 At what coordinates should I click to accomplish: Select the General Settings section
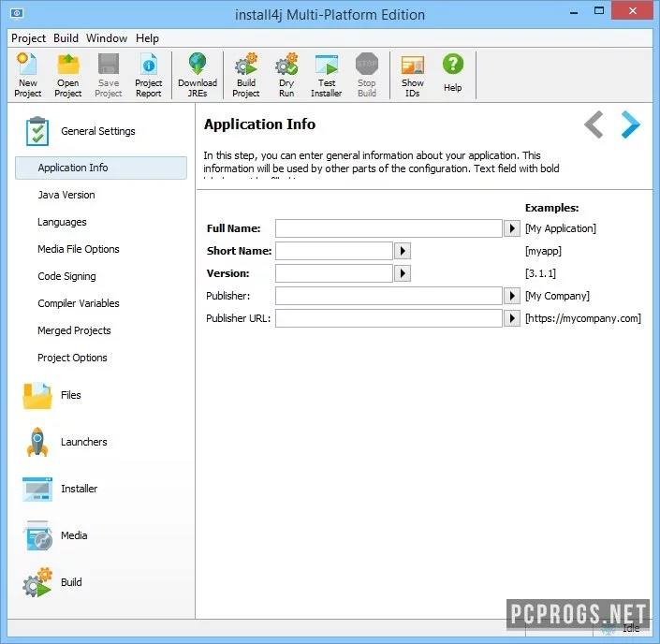80,131
